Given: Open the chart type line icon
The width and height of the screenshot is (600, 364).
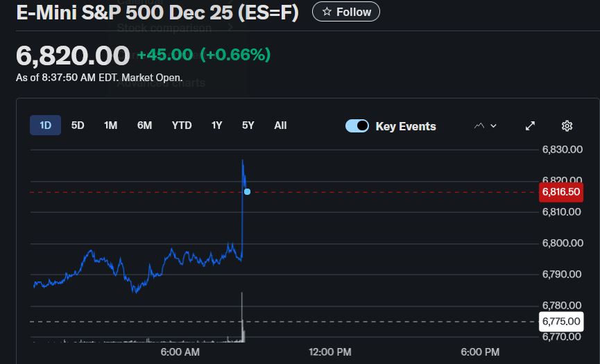Looking at the screenshot, I should coord(479,125).
